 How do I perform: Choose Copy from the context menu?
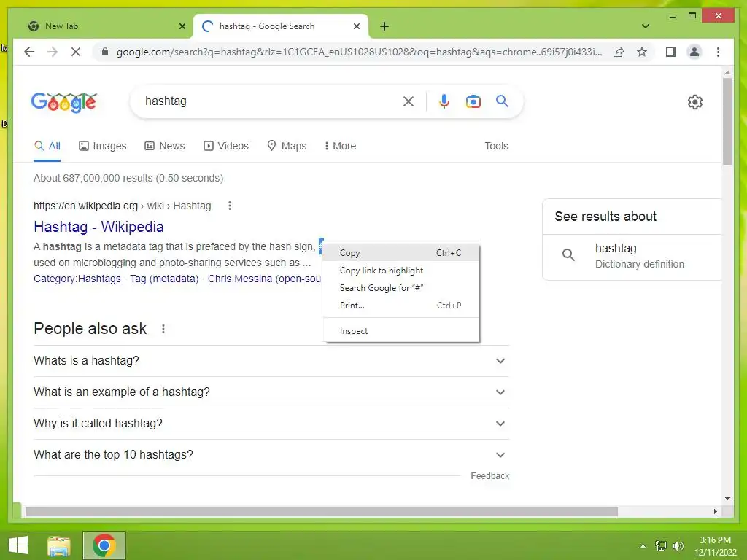click(400, 253)
